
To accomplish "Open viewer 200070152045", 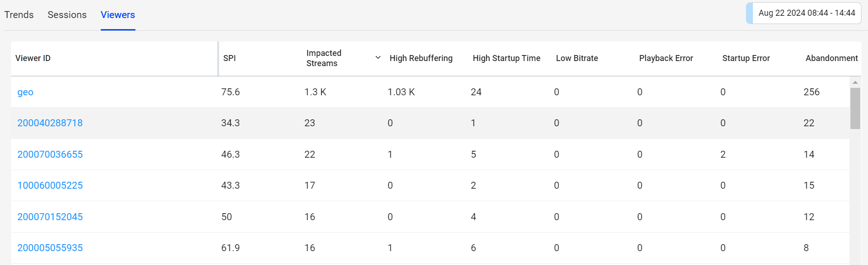I will pyautogui.click(x=50, y=217).
